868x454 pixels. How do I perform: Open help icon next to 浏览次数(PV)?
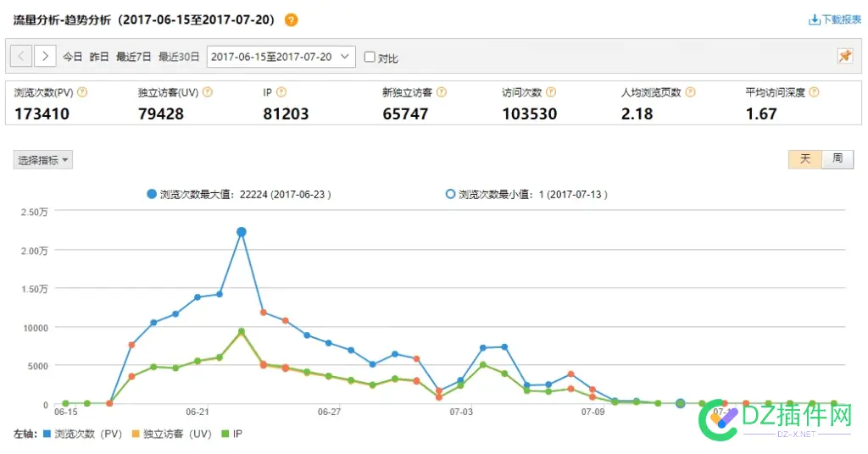[x=82, y=92]
